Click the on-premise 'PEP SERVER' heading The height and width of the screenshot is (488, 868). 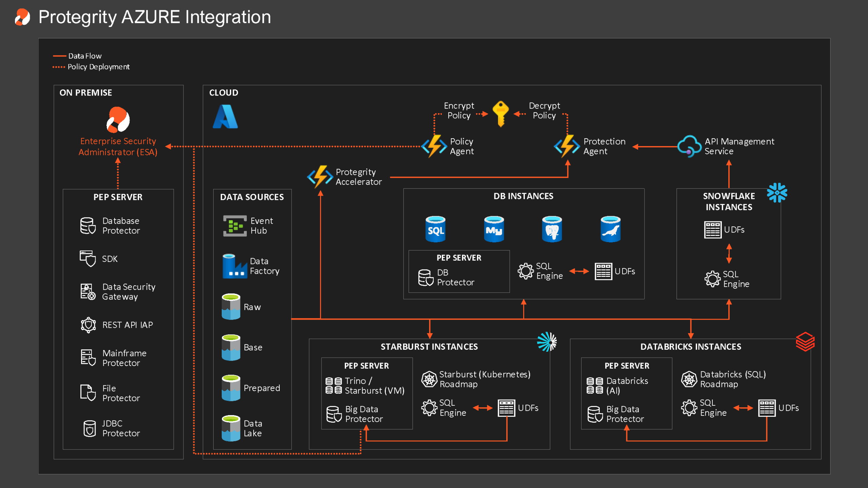pyautogui.click(x=118, y=197)
